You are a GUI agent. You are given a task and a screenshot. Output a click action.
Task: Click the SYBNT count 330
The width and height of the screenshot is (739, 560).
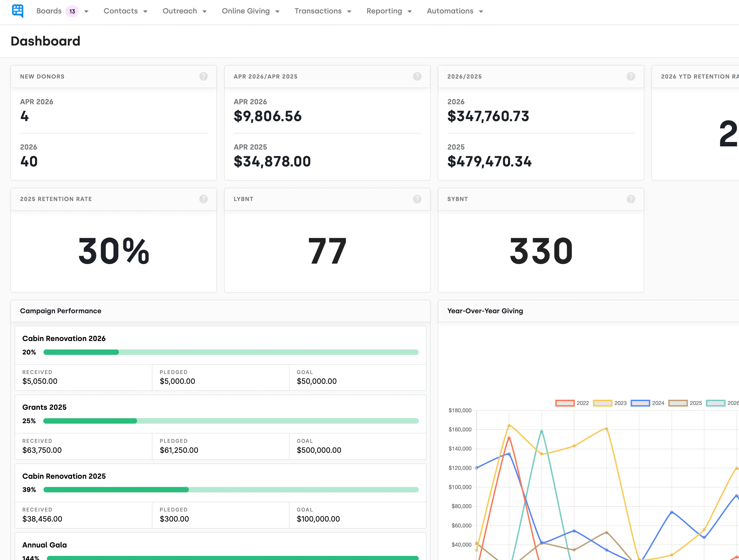click(541, 251)
